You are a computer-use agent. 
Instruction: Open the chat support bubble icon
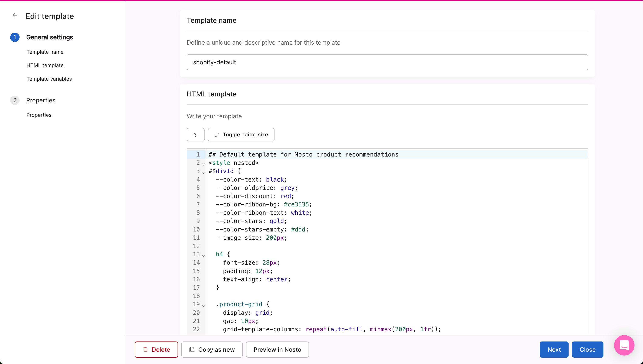coord(624,345)
